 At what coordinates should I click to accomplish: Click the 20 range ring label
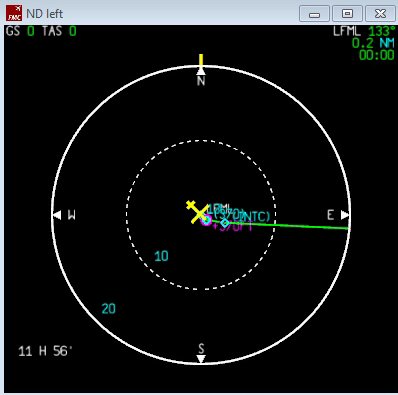click(x=109, y=309)
